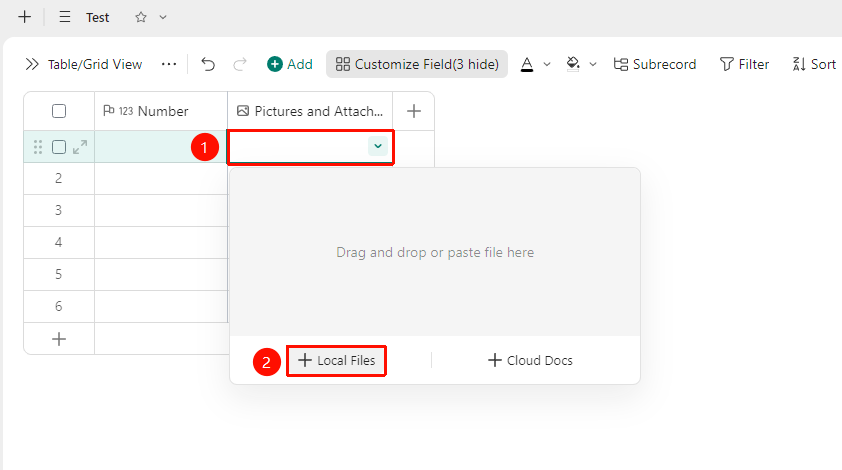The width and height of the screenshot is (842, 470).
Task: Click the Number cell in row 2
Action: (161, 178)
